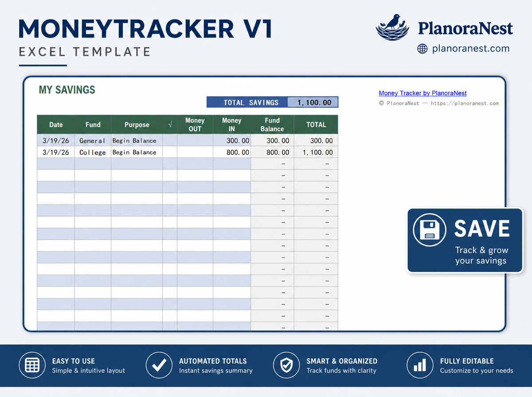The height and width of the screenshot is (397, 532).
Task: Select Begin Balance in the General row
Action: [137, 140]
